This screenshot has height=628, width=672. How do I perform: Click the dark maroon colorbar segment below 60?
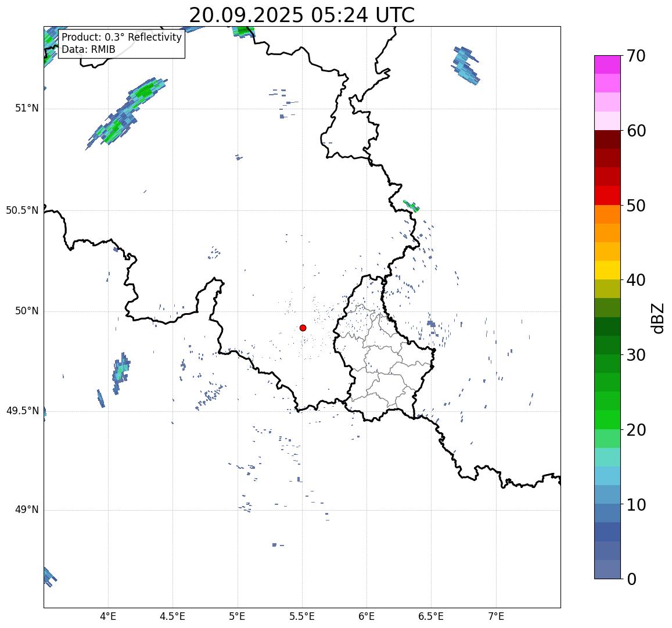click(x=608, y=139)
